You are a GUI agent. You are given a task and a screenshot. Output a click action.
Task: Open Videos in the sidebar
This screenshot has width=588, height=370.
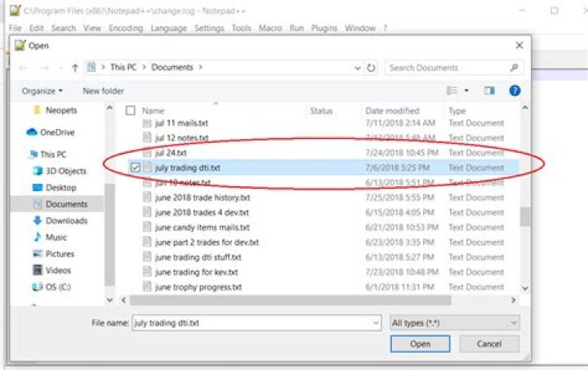point(51,270)
